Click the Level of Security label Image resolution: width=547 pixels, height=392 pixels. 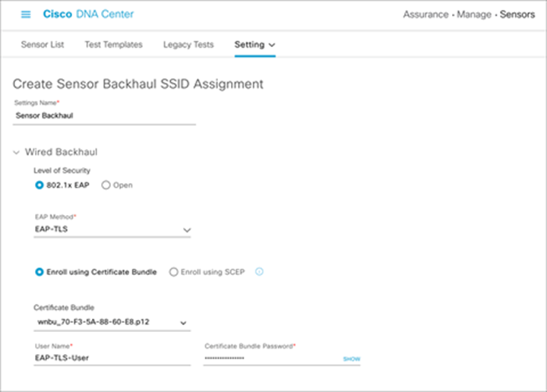coord(62,170)
